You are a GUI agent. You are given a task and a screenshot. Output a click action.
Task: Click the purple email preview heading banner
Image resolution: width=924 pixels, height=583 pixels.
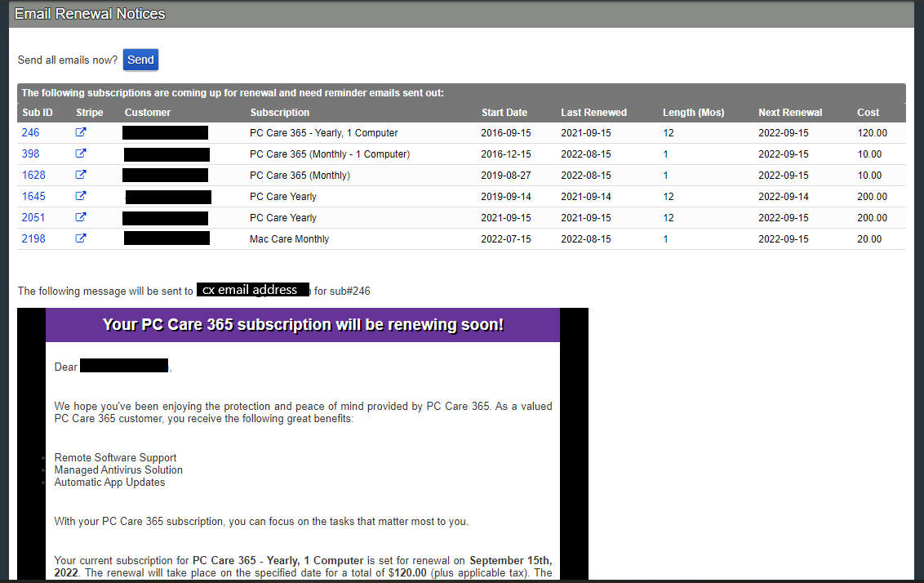point(303,325)
